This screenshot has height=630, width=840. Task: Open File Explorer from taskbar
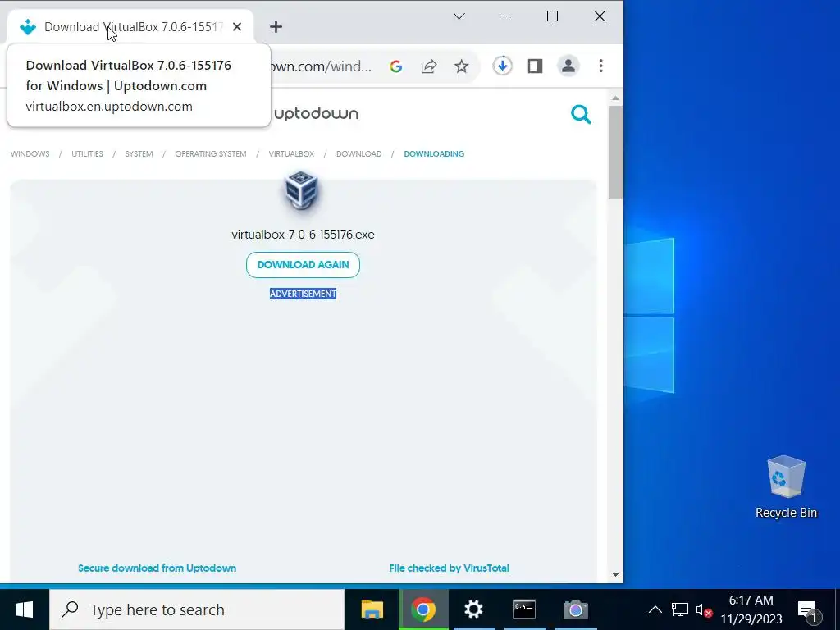click(x=372, y=609)
